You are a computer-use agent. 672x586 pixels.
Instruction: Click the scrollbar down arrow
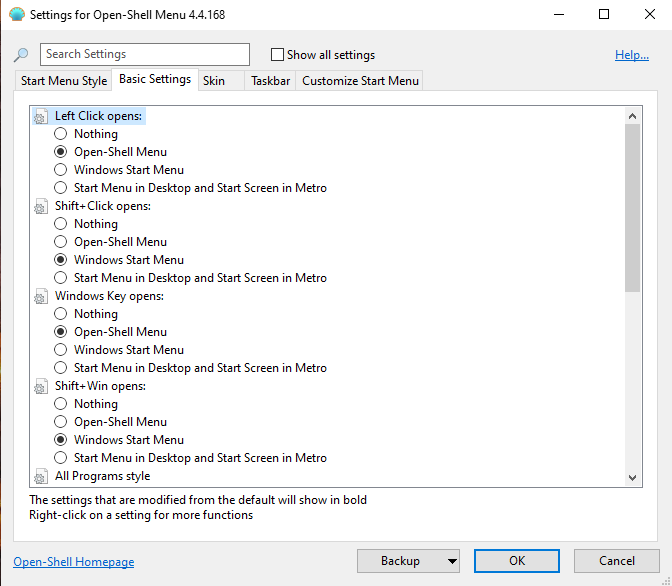(x=632, y=478)
